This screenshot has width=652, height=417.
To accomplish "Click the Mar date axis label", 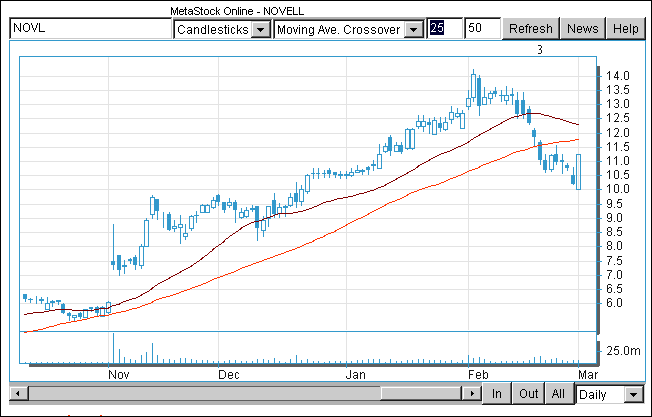I will tap(588, 375).
